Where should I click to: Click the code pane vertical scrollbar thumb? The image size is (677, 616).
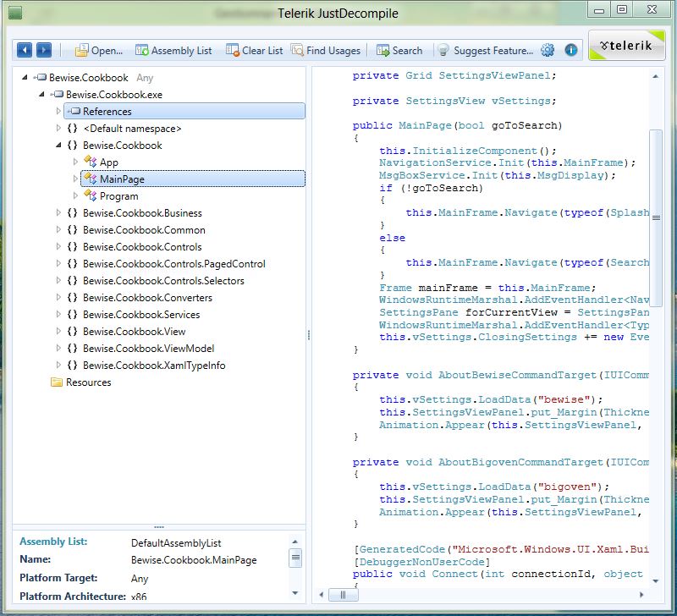point(656,217)
